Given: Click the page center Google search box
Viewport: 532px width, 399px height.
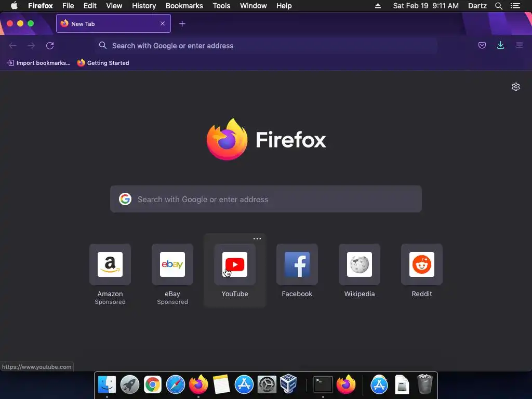Looking at the screenshot, I should (x=266, y=199).
